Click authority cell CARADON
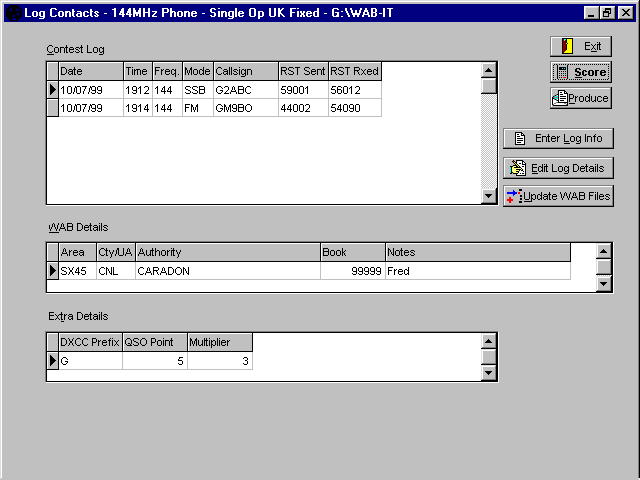The image size is (640, 480). 228,271
